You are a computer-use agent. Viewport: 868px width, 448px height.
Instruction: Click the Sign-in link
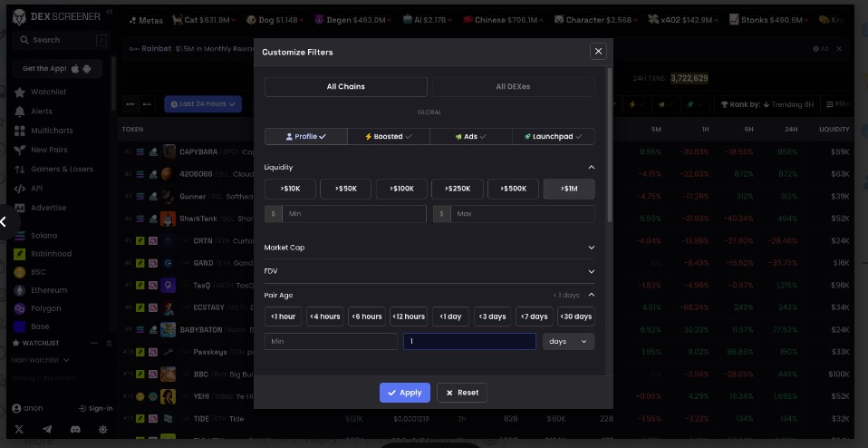[x=96, y=409]
